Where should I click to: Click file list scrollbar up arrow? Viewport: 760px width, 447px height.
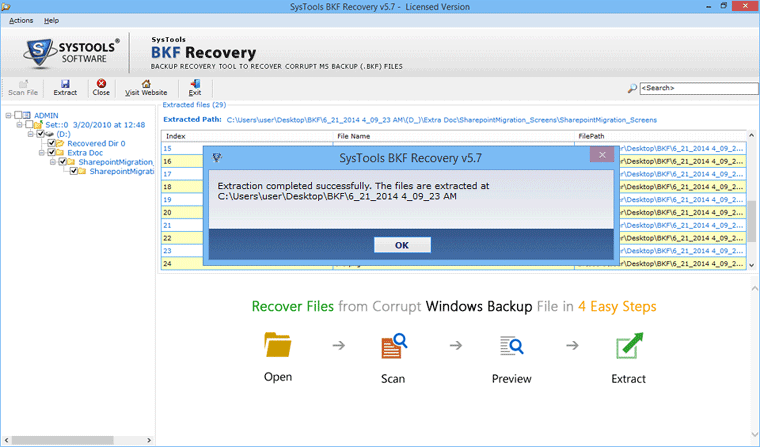click(751, 135)
